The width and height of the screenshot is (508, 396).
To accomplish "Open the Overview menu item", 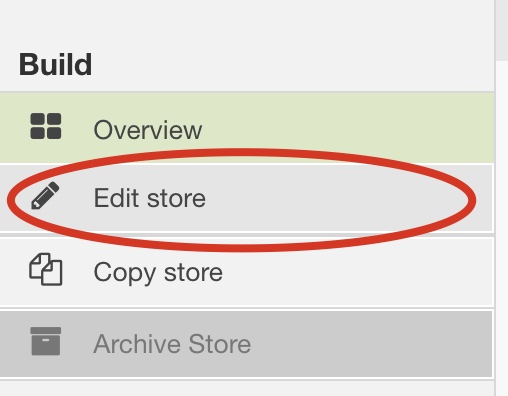I will (x=247, y=128).
